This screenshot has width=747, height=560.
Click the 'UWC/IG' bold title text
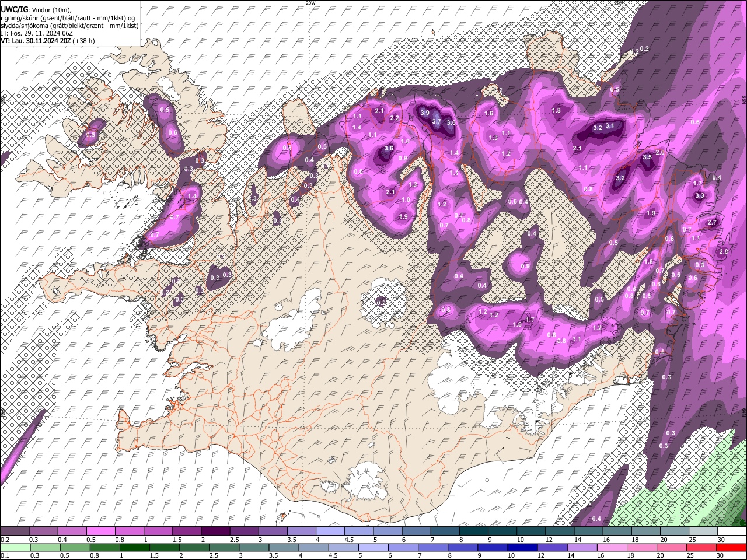point(14,10)
